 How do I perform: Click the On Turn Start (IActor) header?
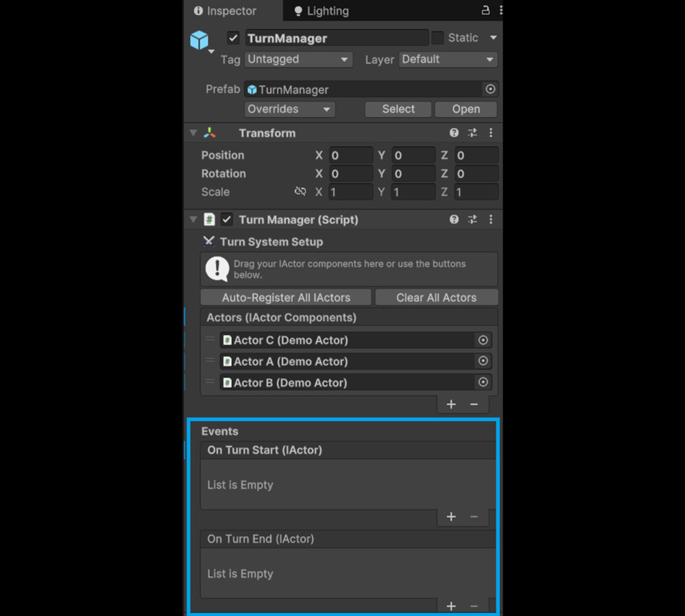[348, 450]
